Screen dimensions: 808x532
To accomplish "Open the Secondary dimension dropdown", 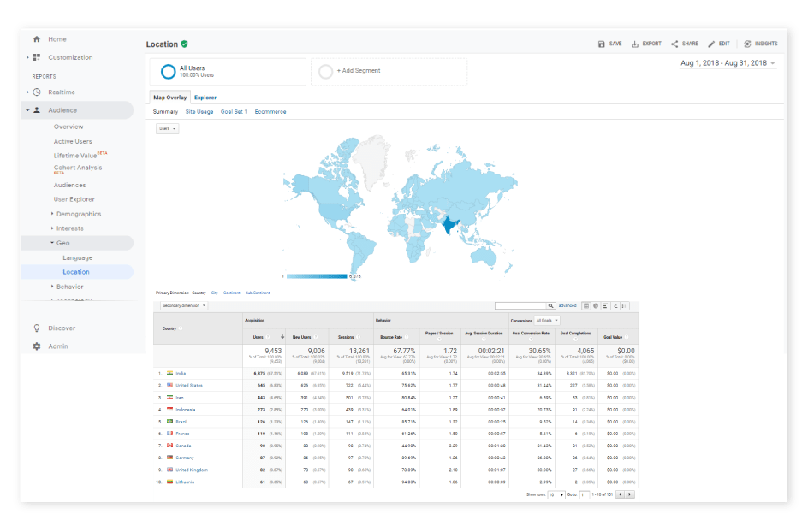I will [x=183, y=306].
